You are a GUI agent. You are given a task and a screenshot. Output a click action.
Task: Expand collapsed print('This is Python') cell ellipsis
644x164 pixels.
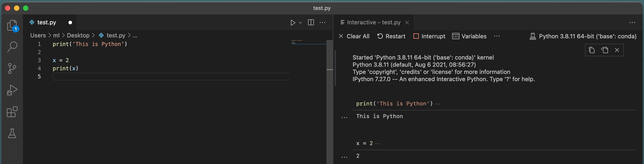[x=438, y=104]
